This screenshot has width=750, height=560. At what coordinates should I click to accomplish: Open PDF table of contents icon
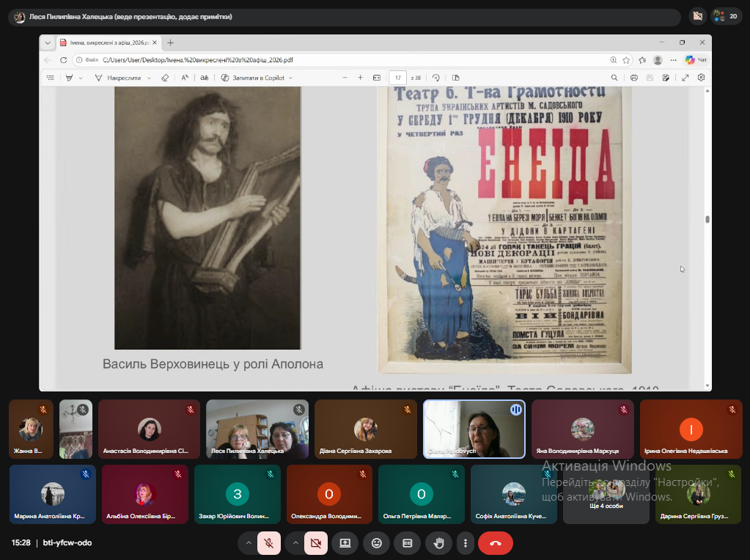pos(51,78)
